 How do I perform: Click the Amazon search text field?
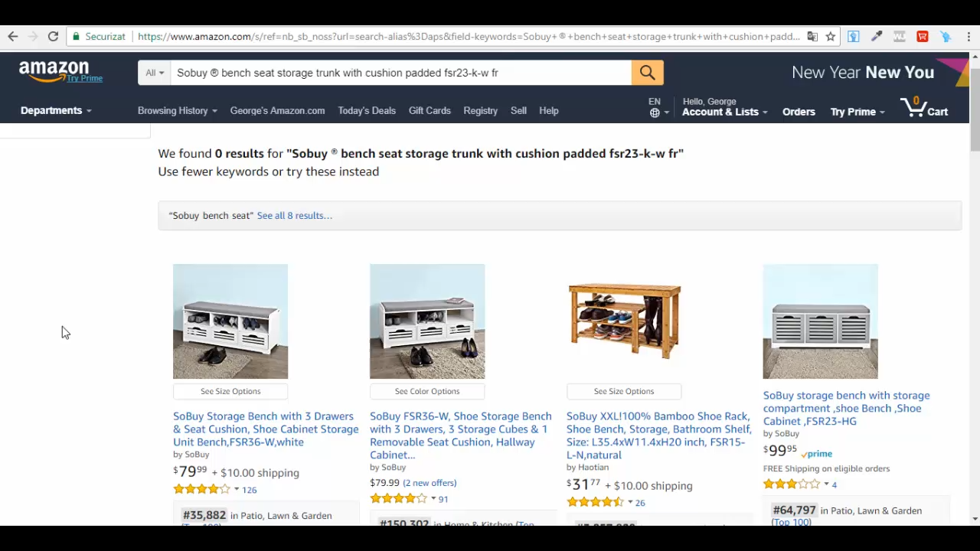point(401,73)
